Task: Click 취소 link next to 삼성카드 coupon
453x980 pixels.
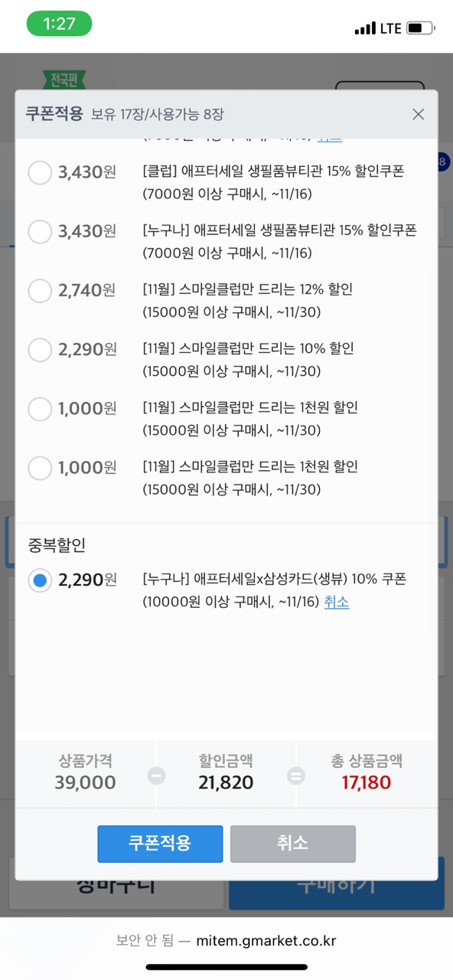Action: tap(337, 602)
